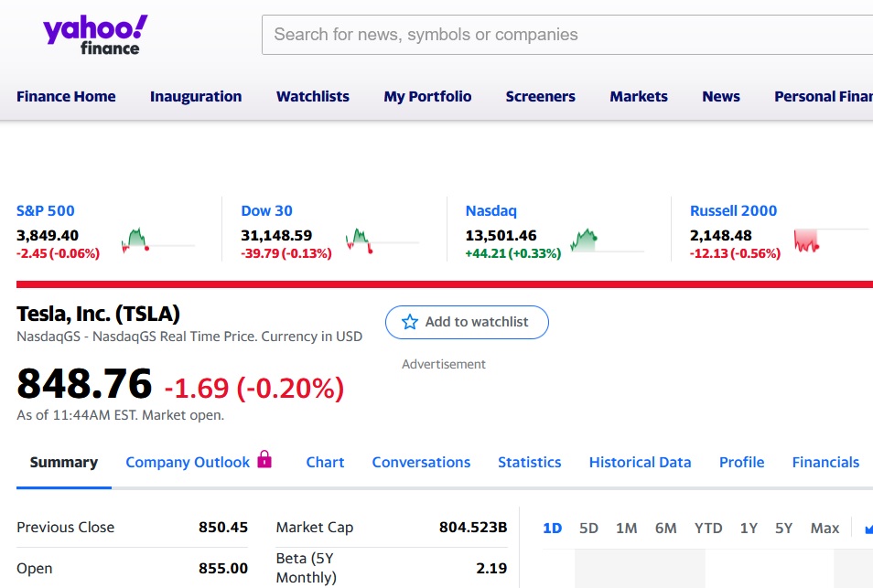Click the Russell 2000 value 2,148.48
Image resolution: width=873 pixels, height=588 pixels.
pyautogui.click(x=721, y=236)
